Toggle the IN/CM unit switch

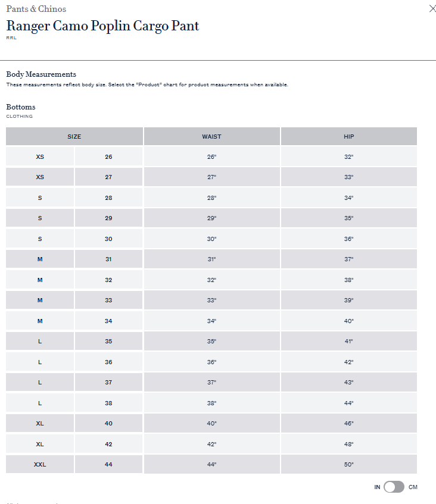[394, 487]
